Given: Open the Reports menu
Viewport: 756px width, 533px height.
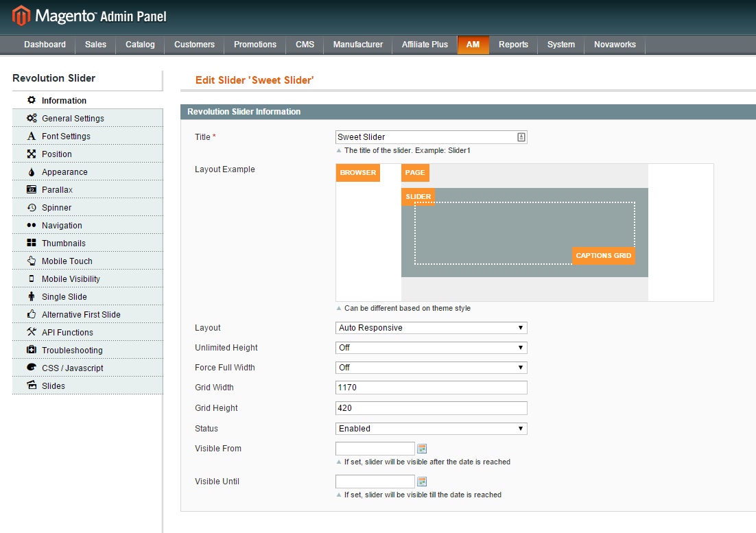Looking at the screenshot, I should pyautogui.click(x=513, y=45).
